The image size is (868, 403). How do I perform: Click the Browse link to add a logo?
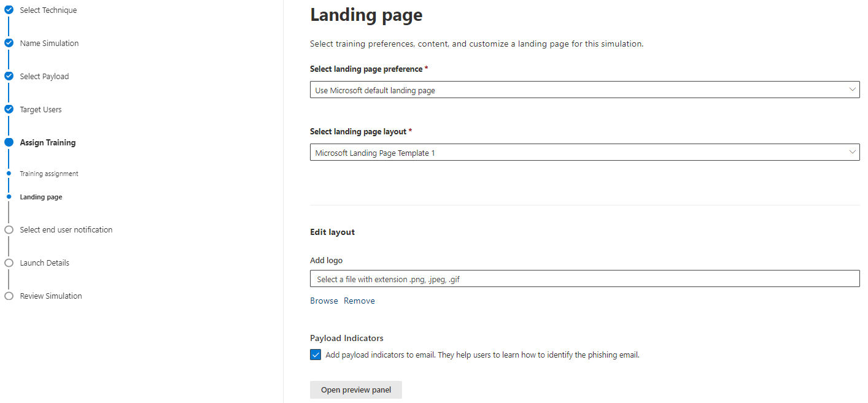(324, 300)
